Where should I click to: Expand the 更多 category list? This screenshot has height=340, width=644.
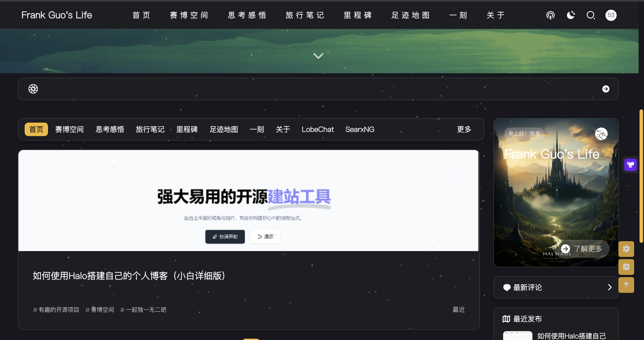point(464,129)
